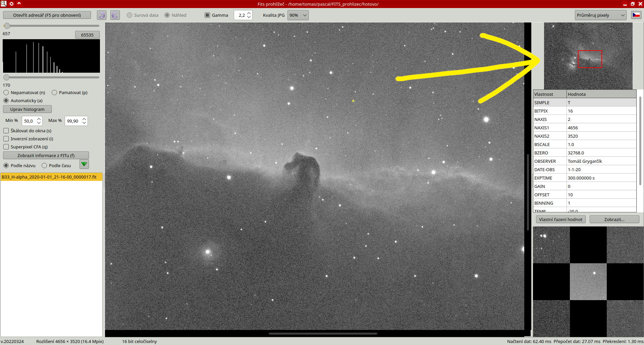The height and width of the screenshot is (345, 644).
Task: Click the red rectangle in overview thumbnail
Action: 590,59
